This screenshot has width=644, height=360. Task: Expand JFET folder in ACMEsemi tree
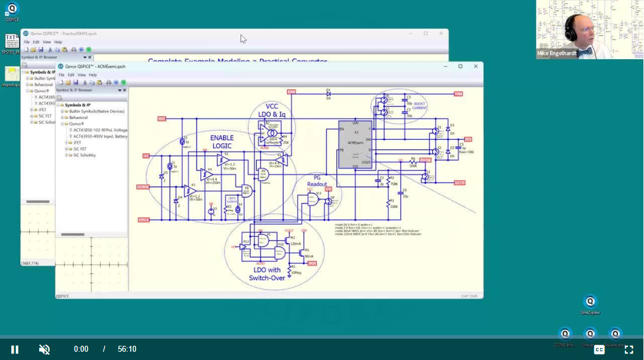[x=66, y=143]
